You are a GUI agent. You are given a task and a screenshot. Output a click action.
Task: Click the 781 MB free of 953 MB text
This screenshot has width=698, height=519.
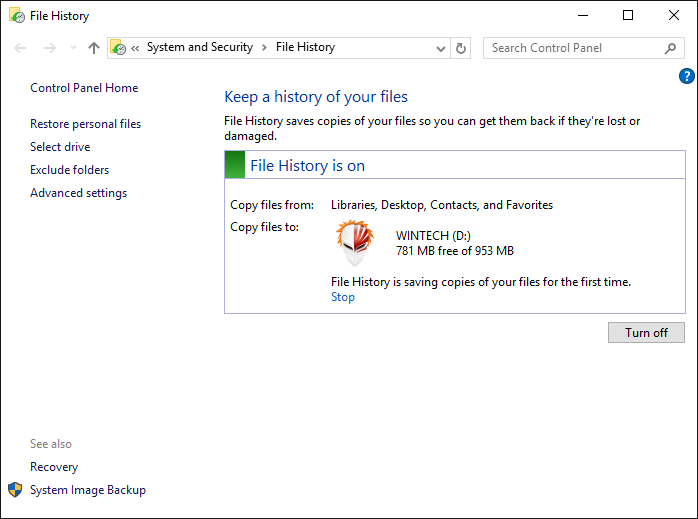[x=455, y=251]
